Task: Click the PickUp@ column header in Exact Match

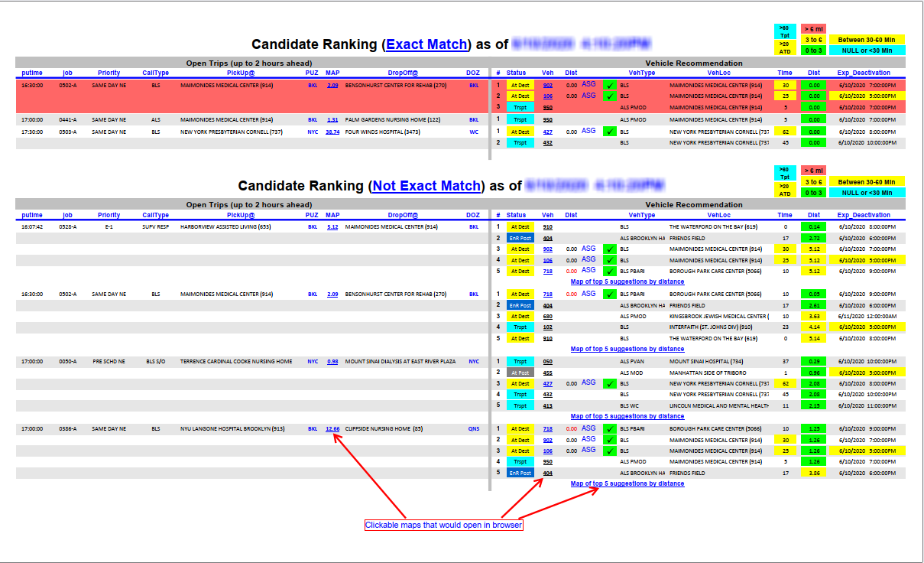Action: [241, 73]
